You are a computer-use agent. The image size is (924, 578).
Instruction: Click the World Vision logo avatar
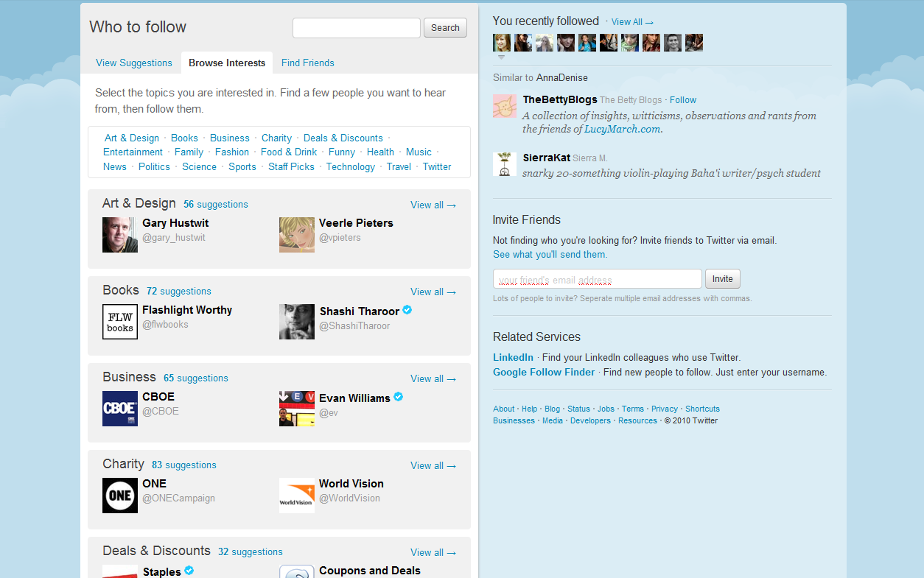pyautogui.click(x=297, y=496)
